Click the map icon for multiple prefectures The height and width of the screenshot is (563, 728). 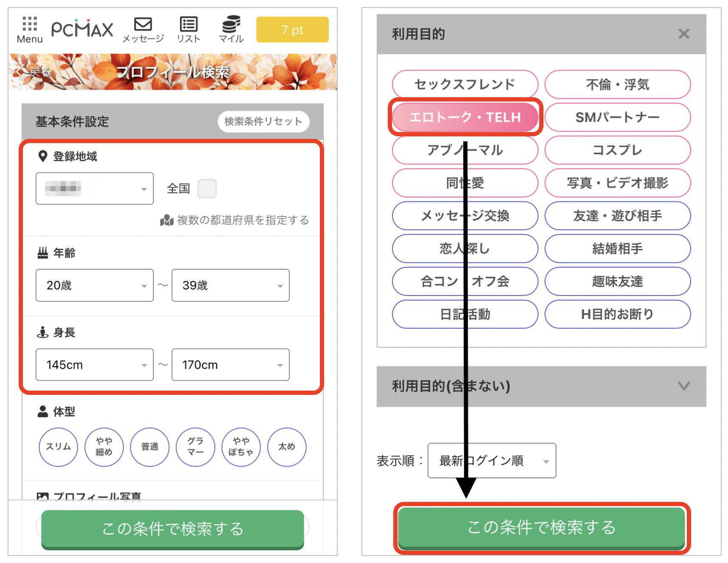tap(166, 220)
